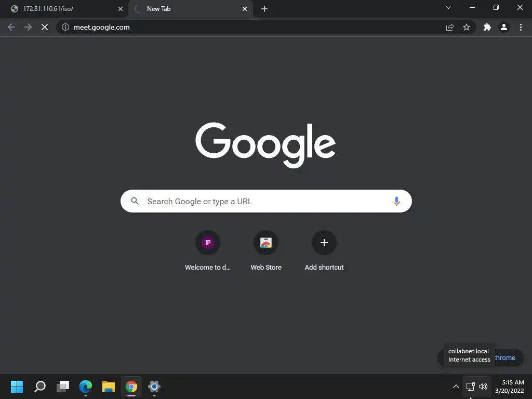Click Add shortcut
532x399 pixels.
pyautogui.click(x=324, y=251)
